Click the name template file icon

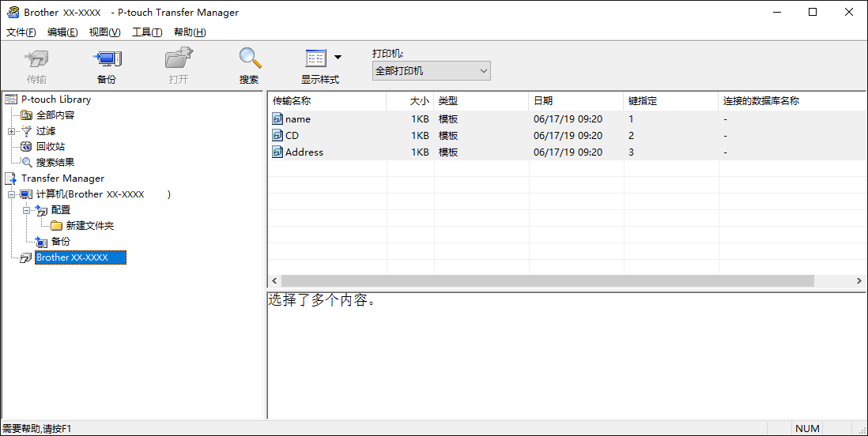click(277, 119)
